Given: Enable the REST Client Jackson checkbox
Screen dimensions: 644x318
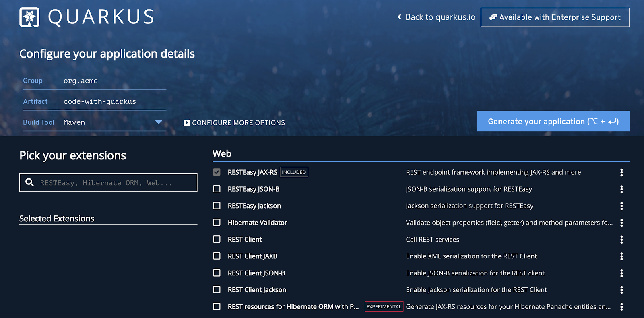Looking at the screenshot, I should pos(217,289).
